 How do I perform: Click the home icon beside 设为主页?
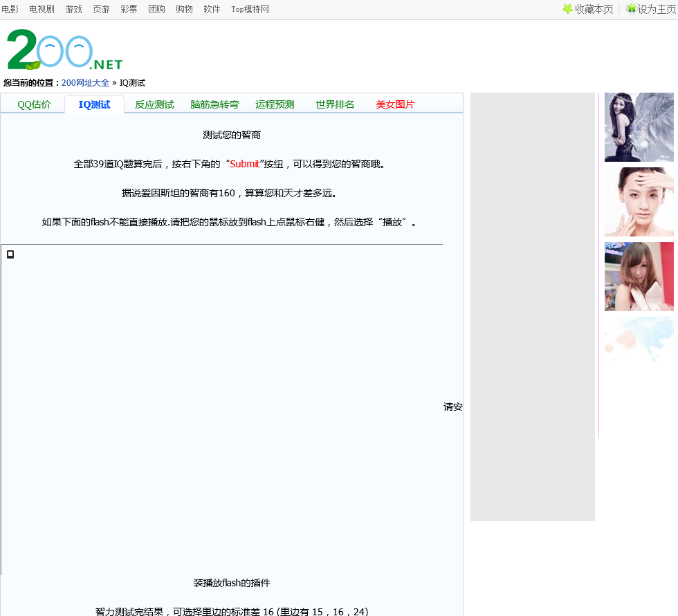[631, 8]
